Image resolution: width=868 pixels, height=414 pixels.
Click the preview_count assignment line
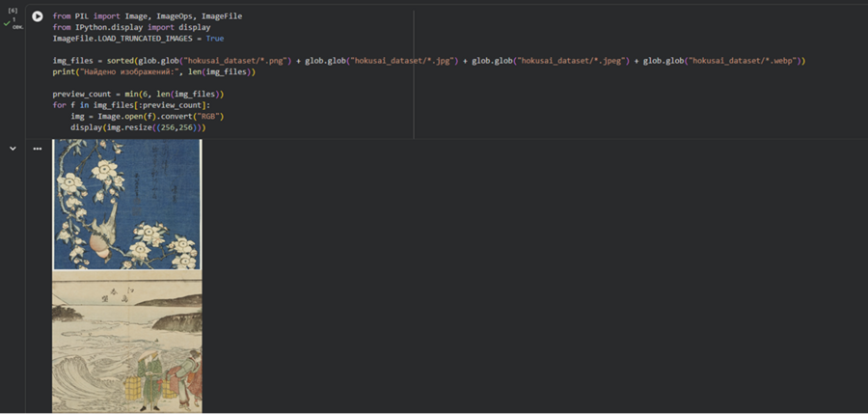[x=138, y=95]
